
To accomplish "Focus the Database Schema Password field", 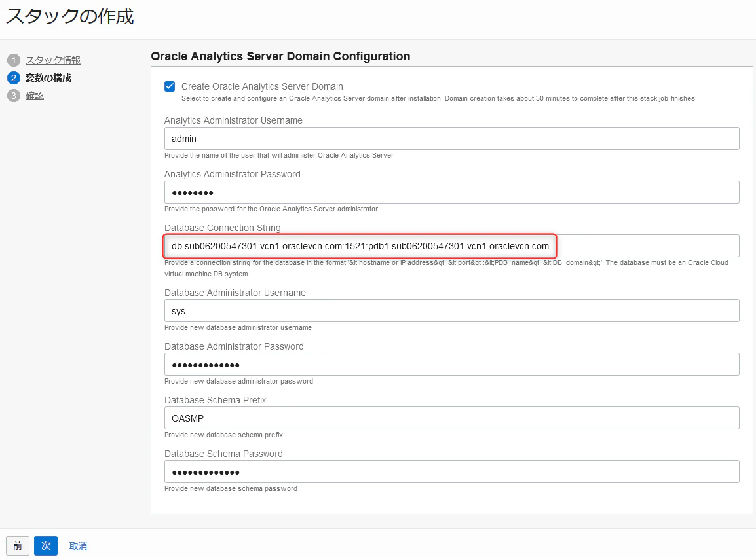I will [x=452, y=472].
